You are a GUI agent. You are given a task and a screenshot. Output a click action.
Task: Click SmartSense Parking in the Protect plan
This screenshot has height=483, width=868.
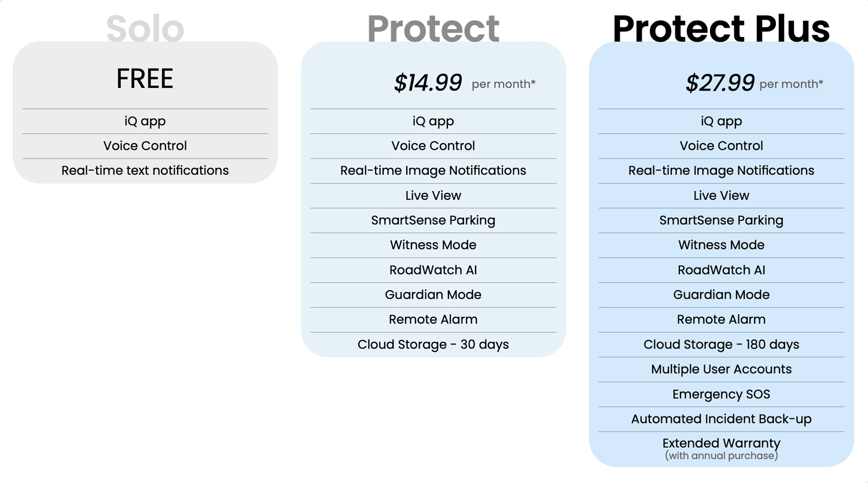433,220
